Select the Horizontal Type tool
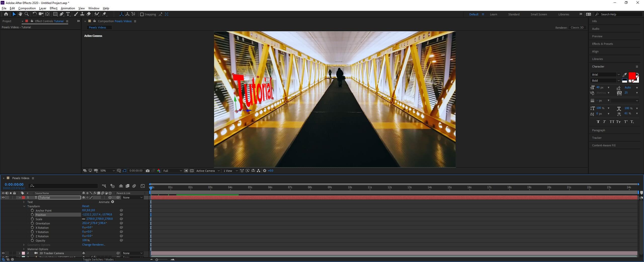 [x=68, y=14]
